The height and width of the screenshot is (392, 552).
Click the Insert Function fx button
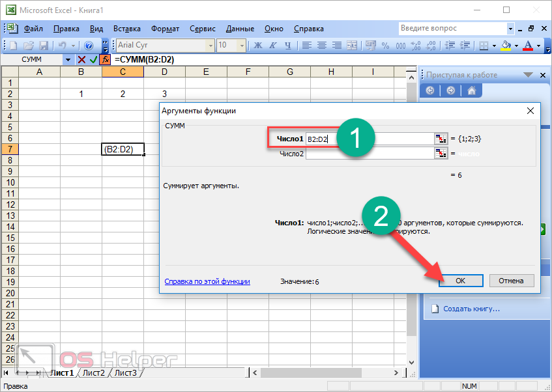click(105, 59)
